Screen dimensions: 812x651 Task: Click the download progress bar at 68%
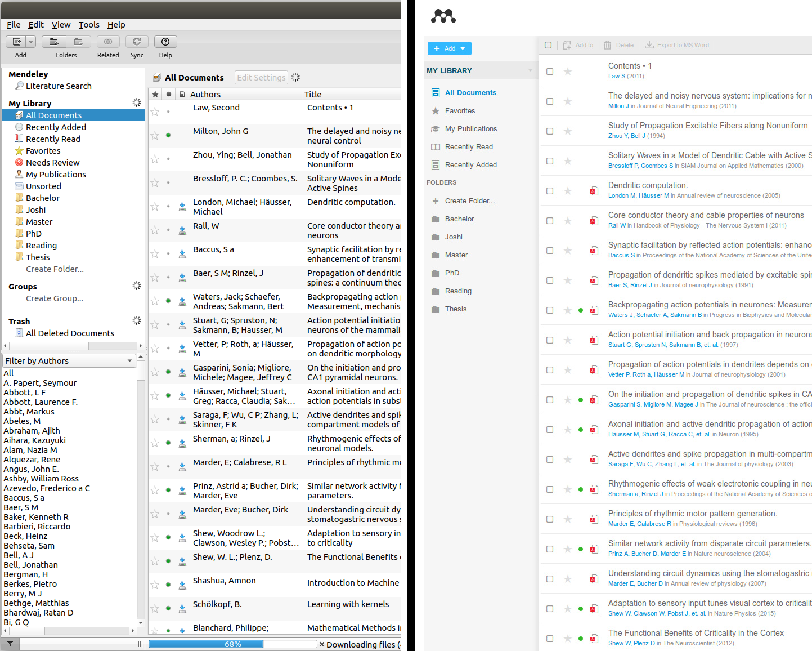point(232,644)
